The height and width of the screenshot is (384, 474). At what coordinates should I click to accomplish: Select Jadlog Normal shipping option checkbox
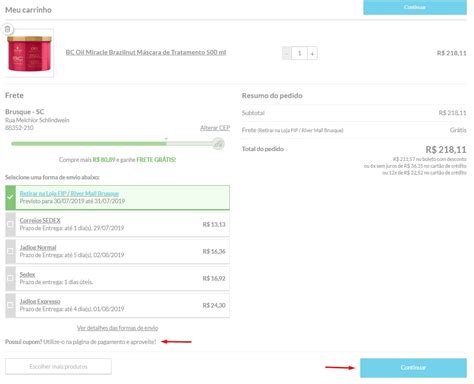[x=10, y=251]
